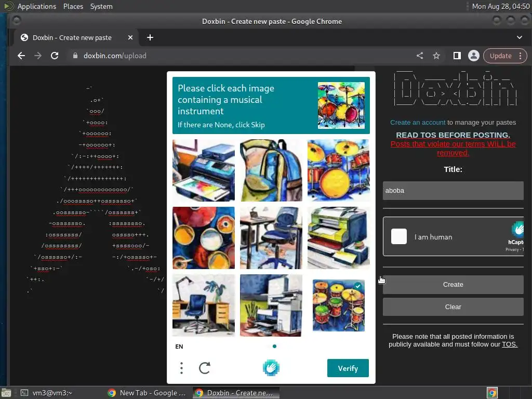Open the Applications menu

[37, 6]
